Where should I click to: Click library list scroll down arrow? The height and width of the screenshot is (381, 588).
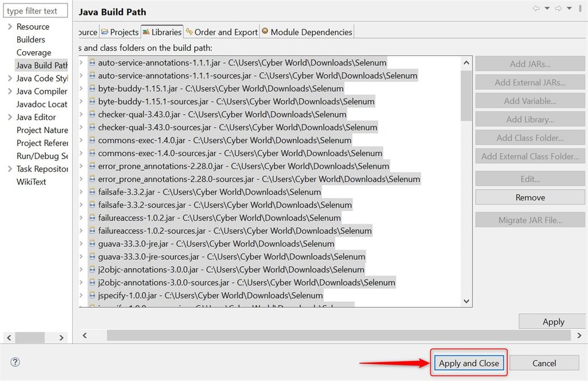pos(466,301)
